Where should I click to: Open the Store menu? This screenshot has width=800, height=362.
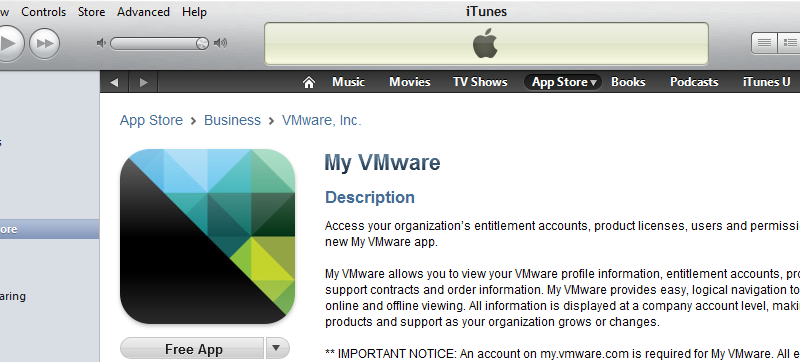91,12
